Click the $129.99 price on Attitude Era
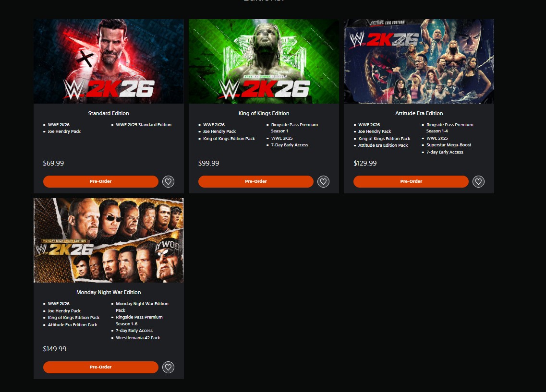546x392 pixels. coord(365,163)
